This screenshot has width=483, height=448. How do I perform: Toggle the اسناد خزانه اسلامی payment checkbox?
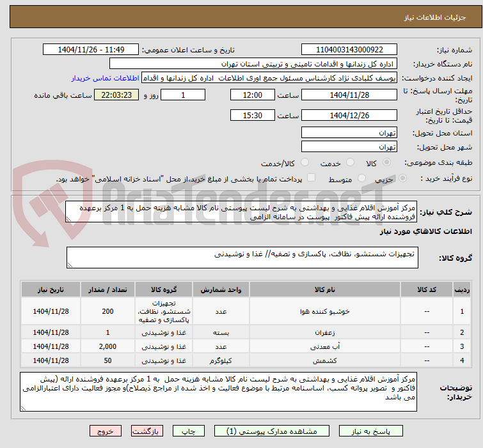pyautogui.click(x=312, y=178)
